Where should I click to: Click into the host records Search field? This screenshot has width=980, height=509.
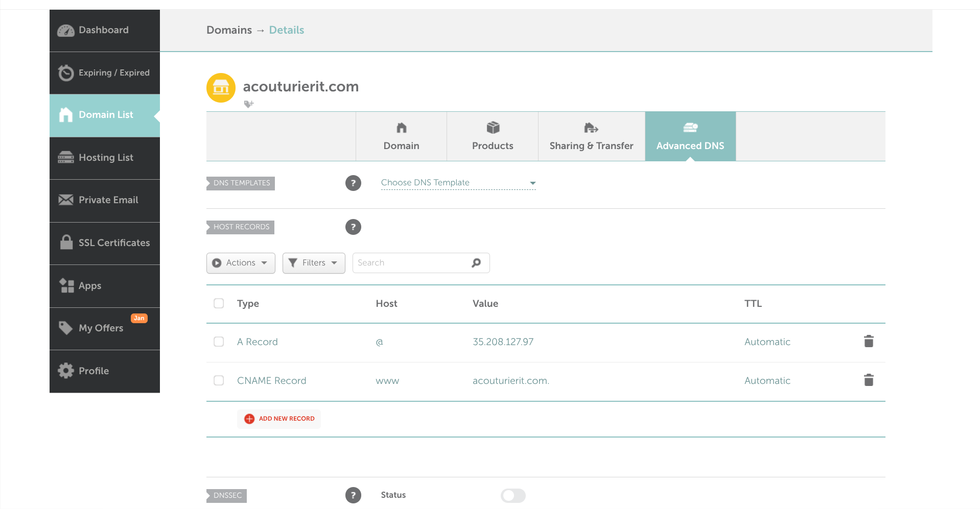coord(411,263)
